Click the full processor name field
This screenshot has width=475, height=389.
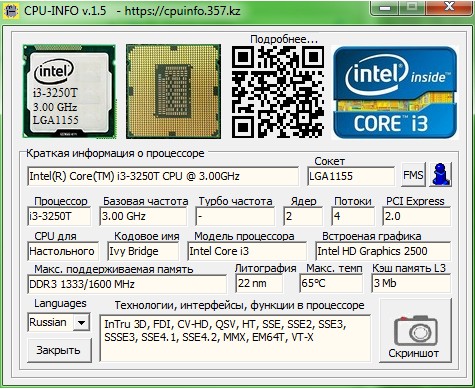(x=163, y=176)
